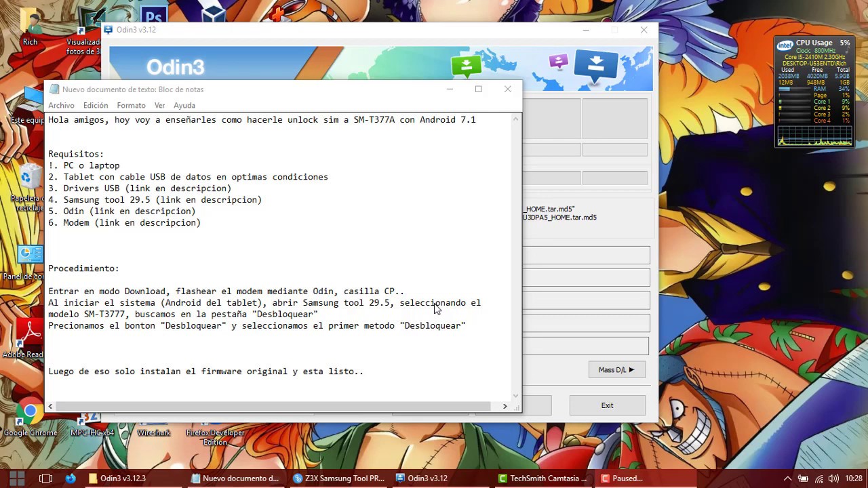Switch to Nuevo documento Notepad taskbar item
The image size is (868, 488).
(x=236, y=478)
